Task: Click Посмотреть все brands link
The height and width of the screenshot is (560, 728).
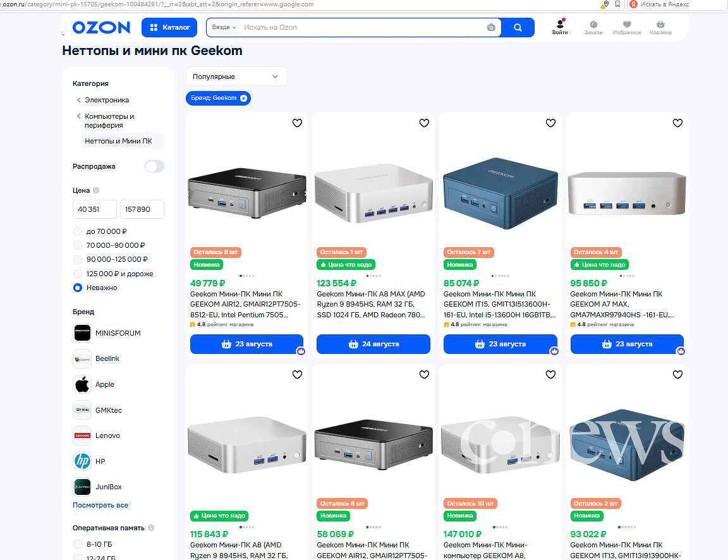Action: point(100,505)
